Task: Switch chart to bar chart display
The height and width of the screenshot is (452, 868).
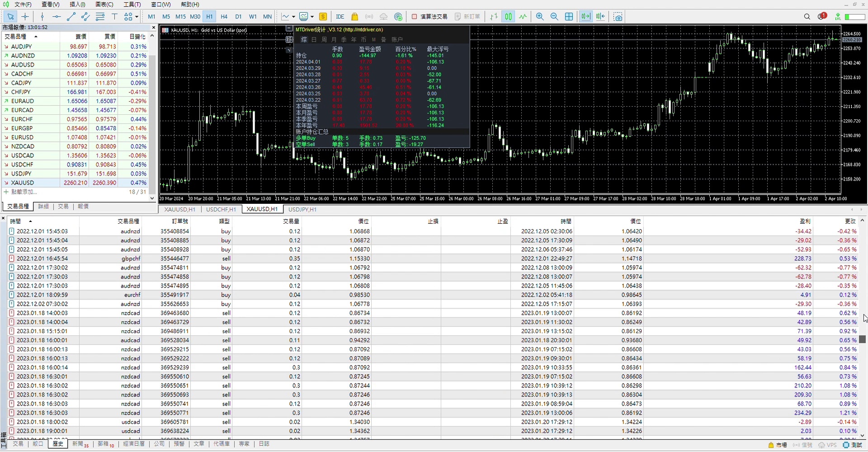Action: pos(494,17)
